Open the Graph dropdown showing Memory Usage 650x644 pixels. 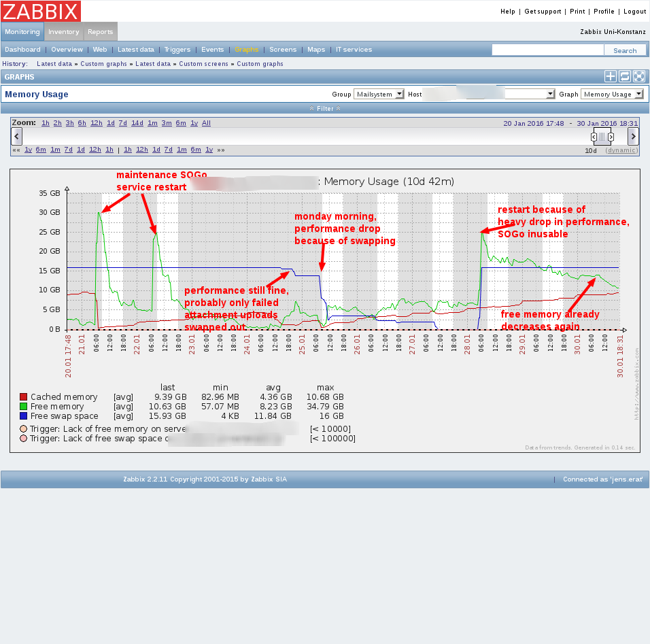(x=611, y=95)
